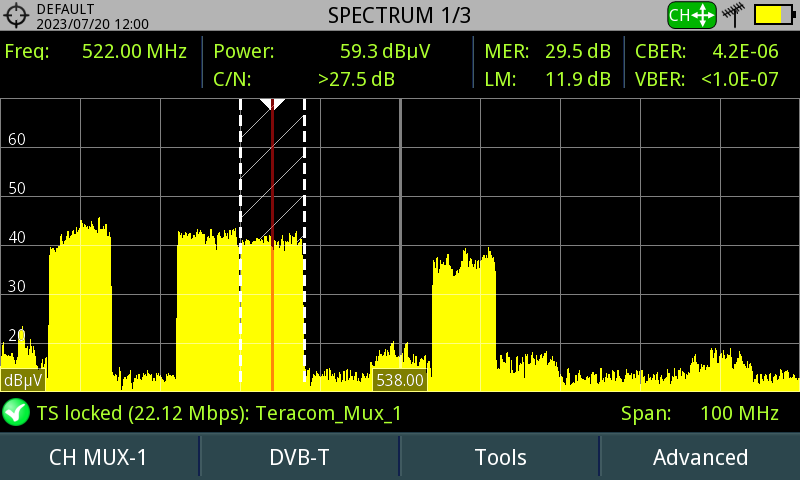Tap the rightmost tall channel carrier in the spectrum
The height and width of the screenshot is (480, 800).
464,321
